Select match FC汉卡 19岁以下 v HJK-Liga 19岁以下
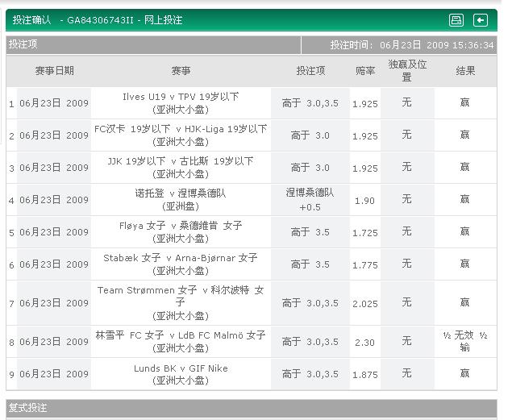The height and width of the screenshot is (420, 512). [181, 129]
